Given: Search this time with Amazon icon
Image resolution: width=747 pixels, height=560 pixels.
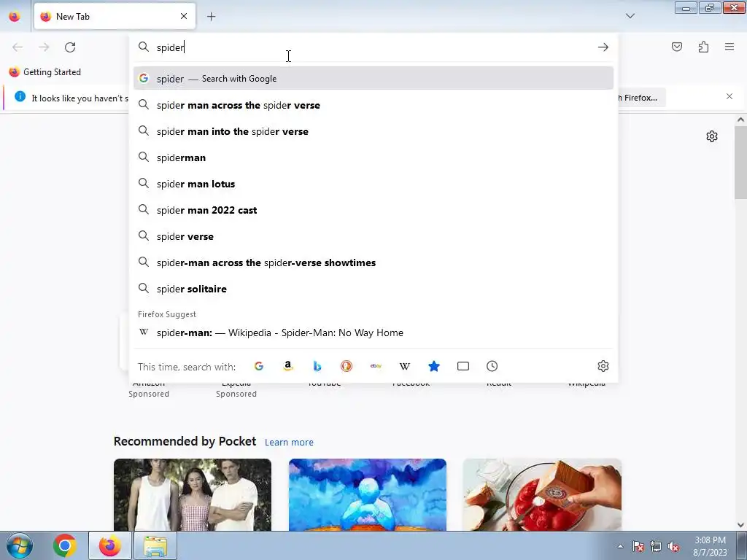Looking at the screenshot, I should pos(287,366).
